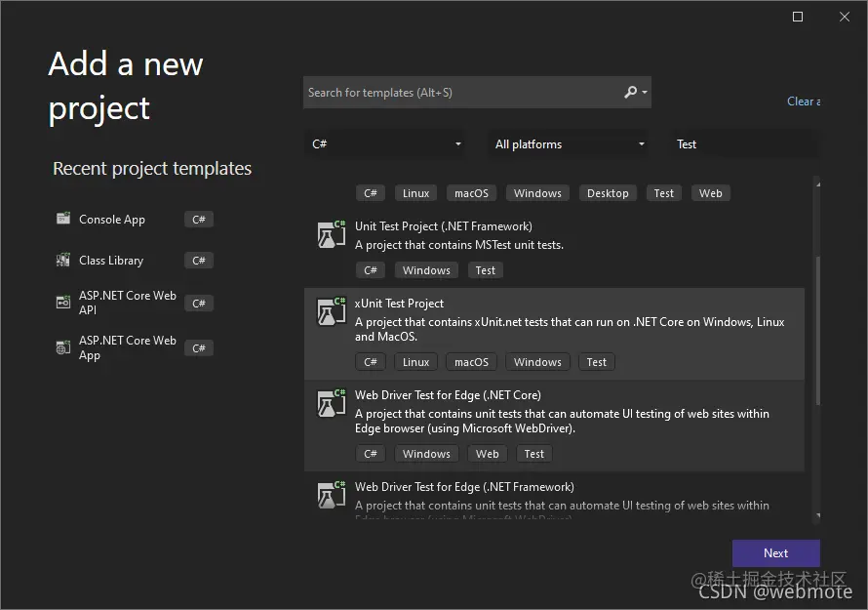The image size is (868, 610).
Task: Select ASP.NET Core Web API recent template
Action: (x=134, y=303)
